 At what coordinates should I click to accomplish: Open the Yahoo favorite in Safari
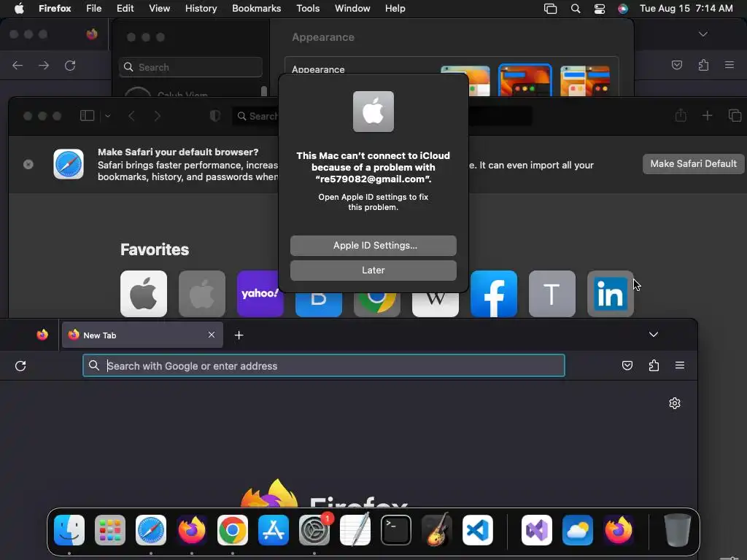(x=260, y=293)
